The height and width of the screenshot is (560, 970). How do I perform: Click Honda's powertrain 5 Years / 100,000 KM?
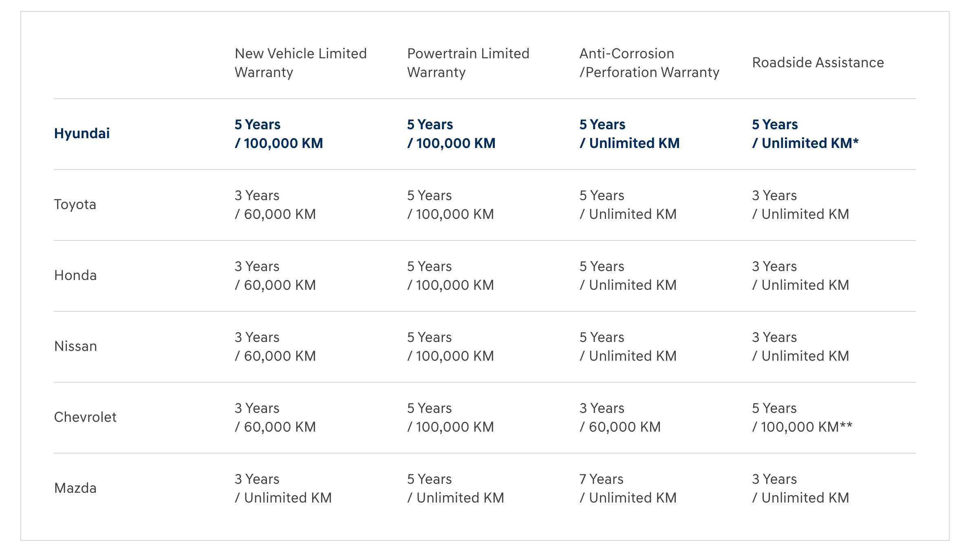[x=450, y=276]
